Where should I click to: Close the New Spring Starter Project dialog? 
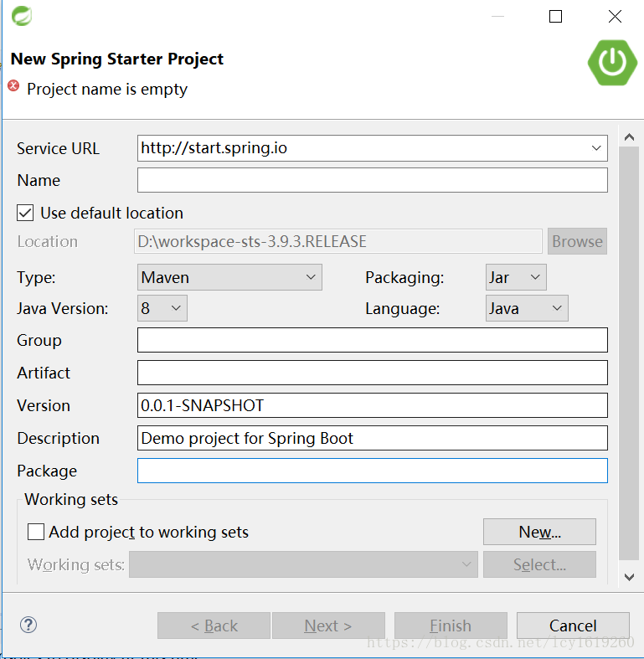pyautogui.click(x=615, y=17)
